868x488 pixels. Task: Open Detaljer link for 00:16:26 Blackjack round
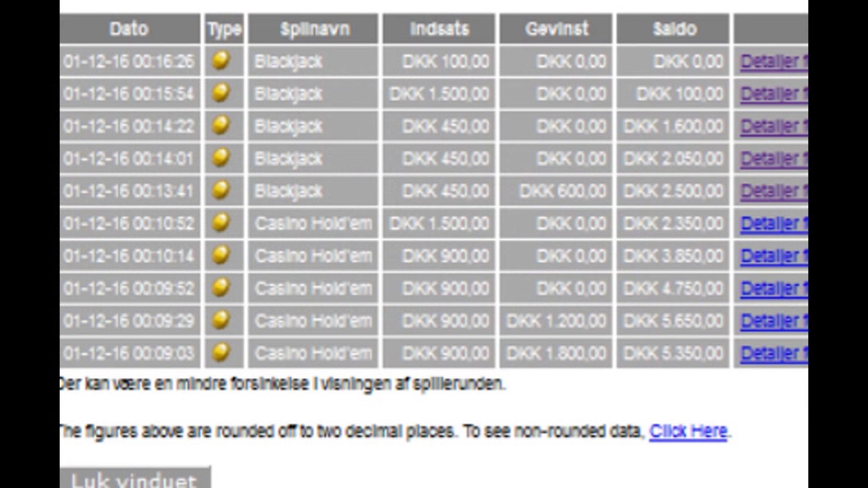coord(773,62)
